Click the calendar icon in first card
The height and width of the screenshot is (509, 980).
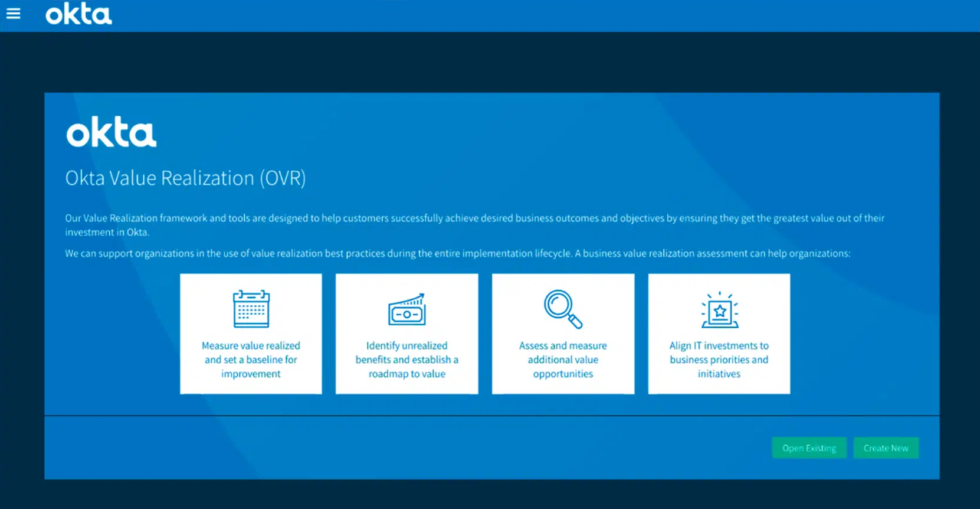pyautogui.click(x=251, y=308)
